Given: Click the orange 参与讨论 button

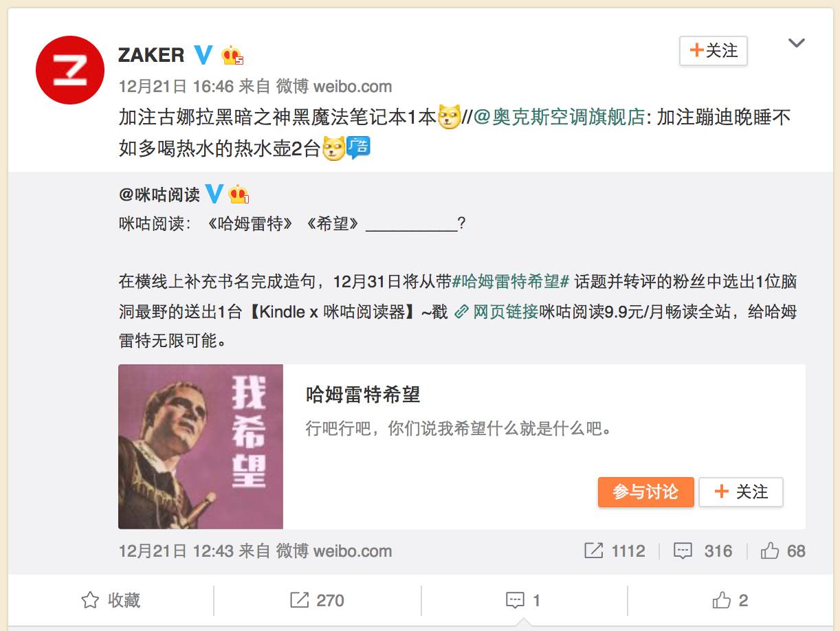Looking at the screenshot, I should [645, 492].
